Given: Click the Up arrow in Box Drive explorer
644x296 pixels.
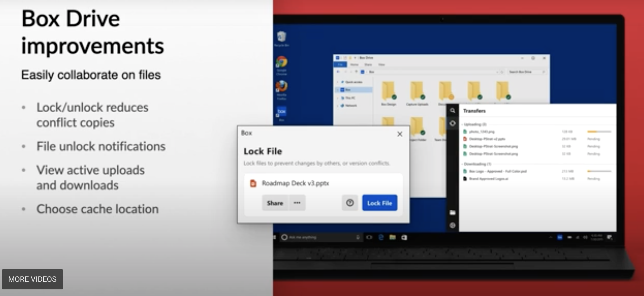Looking at the screenshot, I should click(356, 72).
